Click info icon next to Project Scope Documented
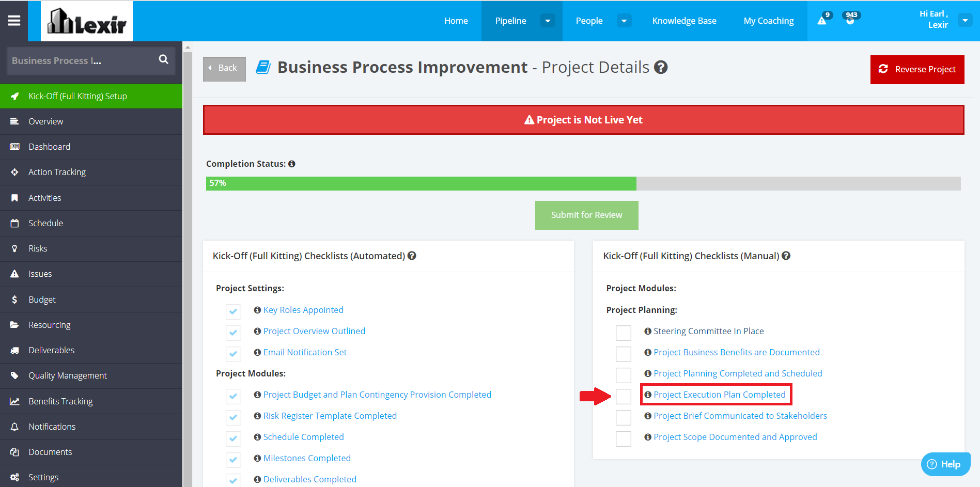Viewport: 980px width, 487px height. [648, 437]
